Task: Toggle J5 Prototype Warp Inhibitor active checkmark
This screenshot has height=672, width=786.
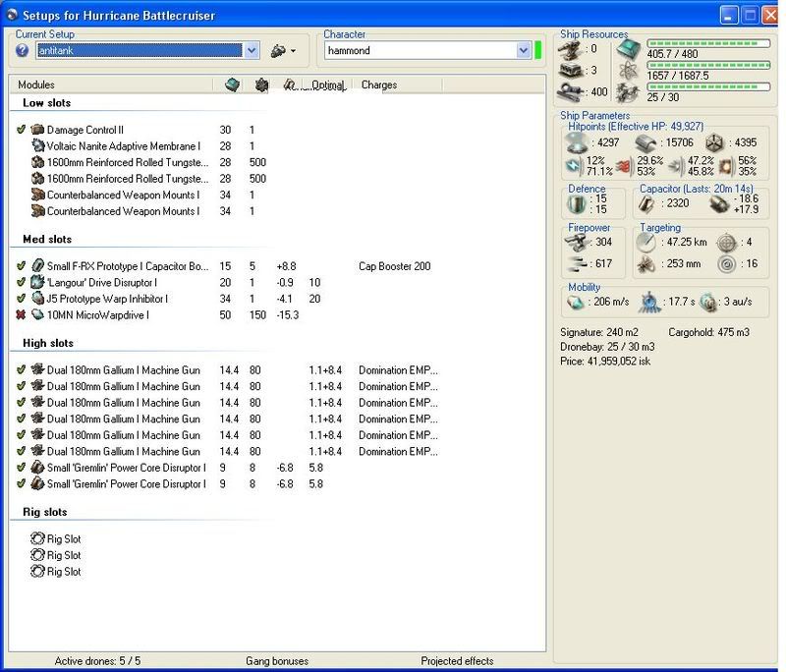Action: (x=21, y=299)
